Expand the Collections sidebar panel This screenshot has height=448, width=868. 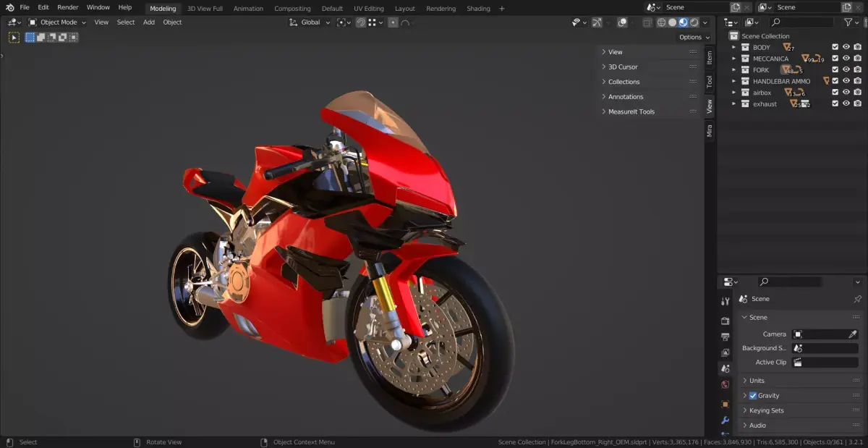[650, 82]
